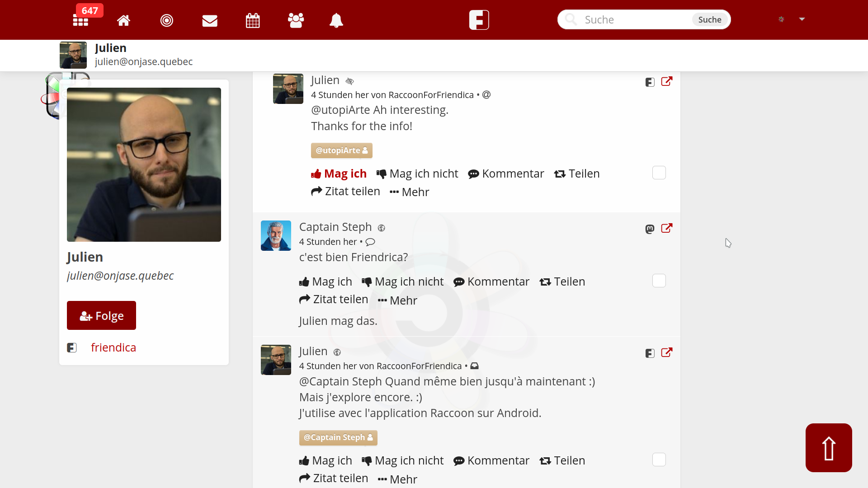Click Friendica platform icon on utopiArte reply
The height and width of the screenshot is (488, 868).
650,82
